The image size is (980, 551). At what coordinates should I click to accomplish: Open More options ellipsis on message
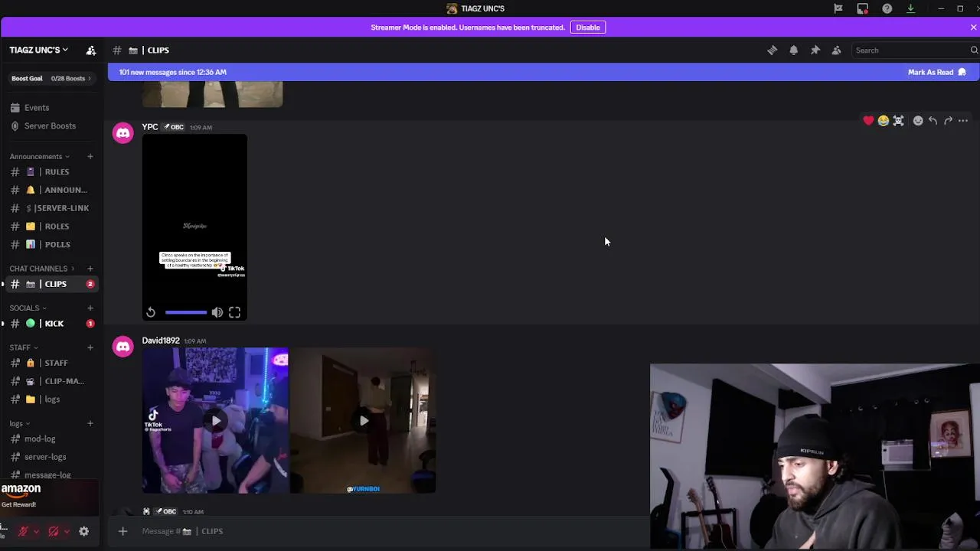click(963, 121)
